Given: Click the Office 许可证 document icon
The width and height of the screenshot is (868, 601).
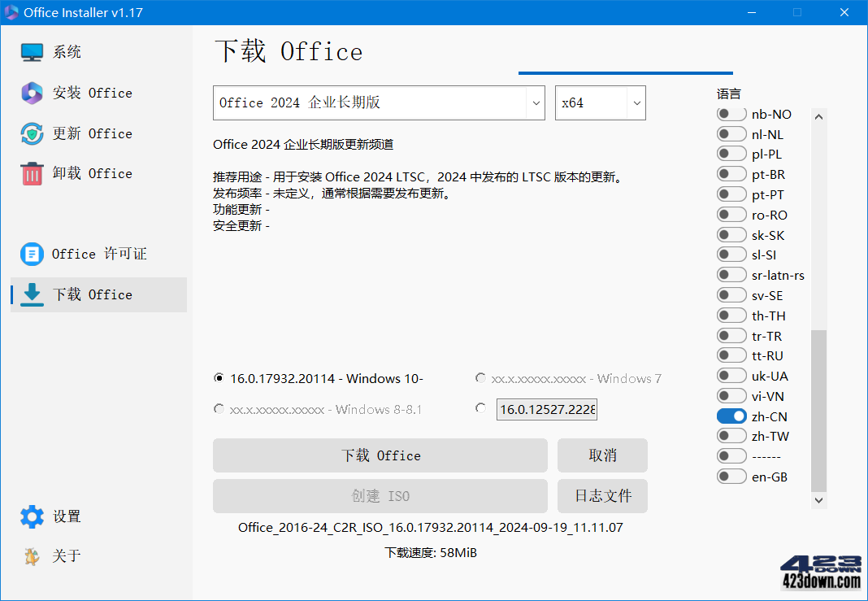Looking at the screenshot, I should [30, 254].
